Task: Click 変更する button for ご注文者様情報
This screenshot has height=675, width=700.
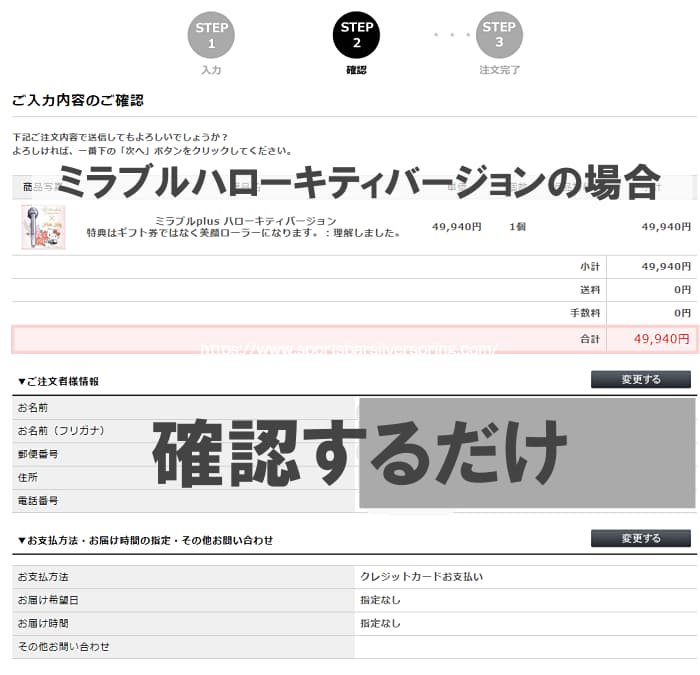Action: click(x=641, y=379)
